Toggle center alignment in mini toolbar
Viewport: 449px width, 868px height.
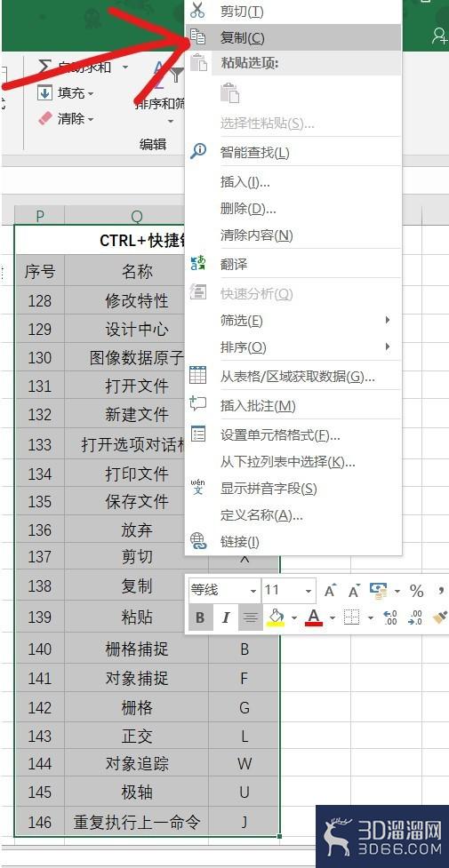coord(251,617)
